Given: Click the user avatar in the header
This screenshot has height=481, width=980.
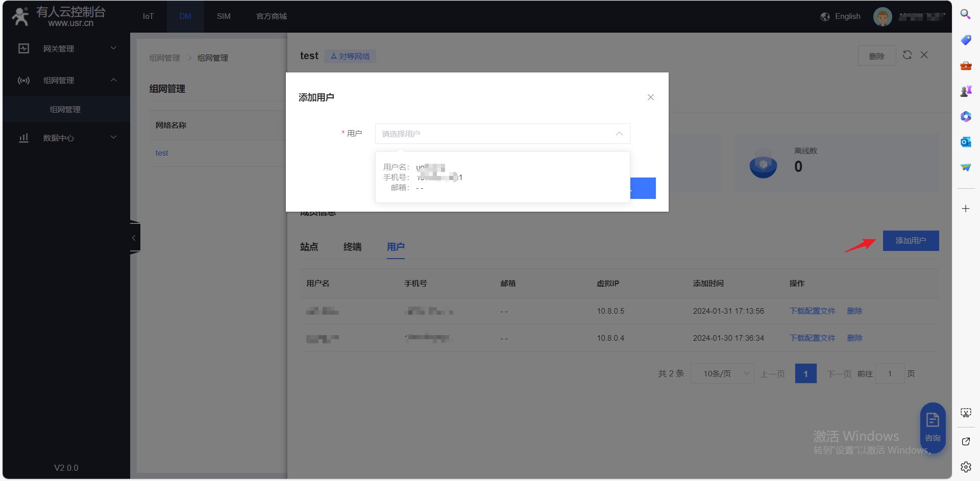Looking at the screenshot, I should coord(883,17).
